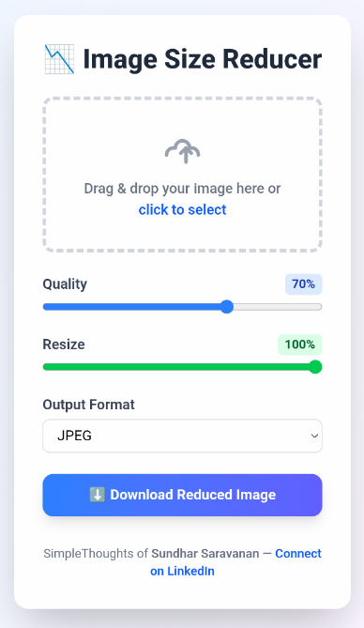Viewport: 364px width, 628px height.
Task: Click the 100% resize value badge
Action: pos(300,345)
